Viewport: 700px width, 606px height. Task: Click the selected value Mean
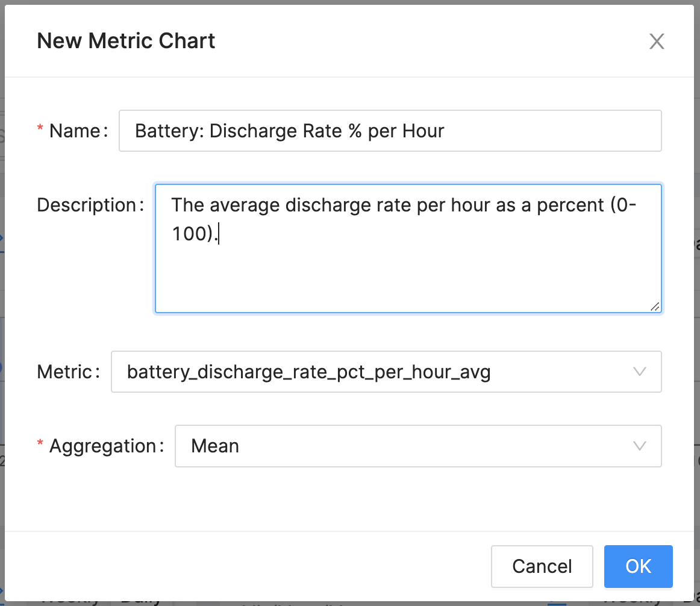click(215, 446)
